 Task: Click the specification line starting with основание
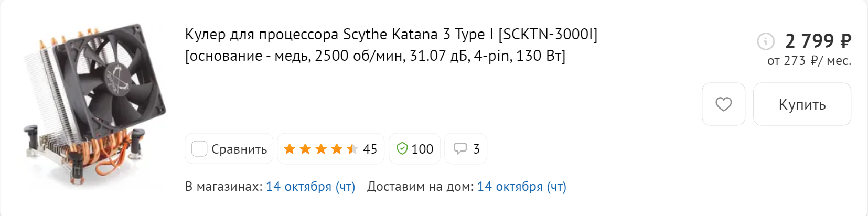[375, 56]
